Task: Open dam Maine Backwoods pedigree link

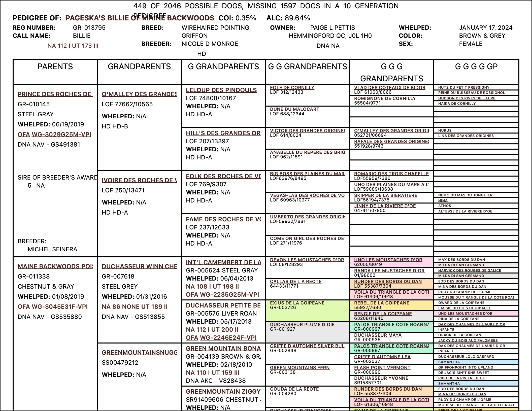Action: point(55,266)
